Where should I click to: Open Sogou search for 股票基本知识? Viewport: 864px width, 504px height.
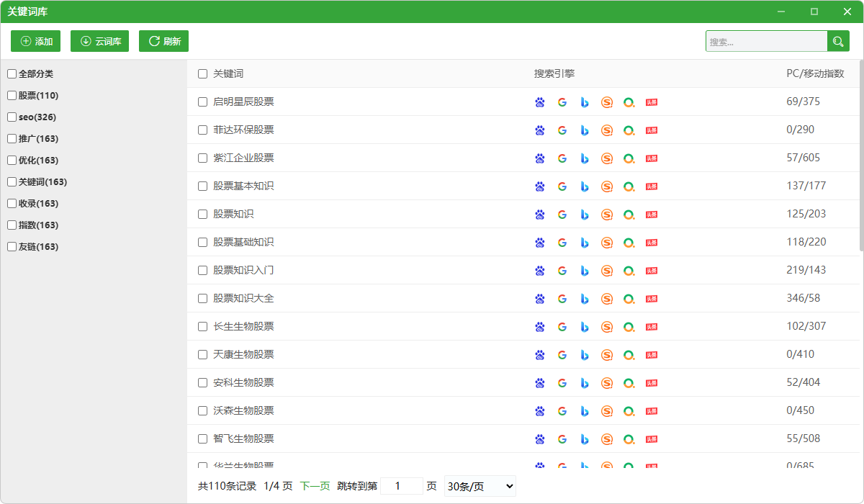pyautogui.click(x=607, y=186)
